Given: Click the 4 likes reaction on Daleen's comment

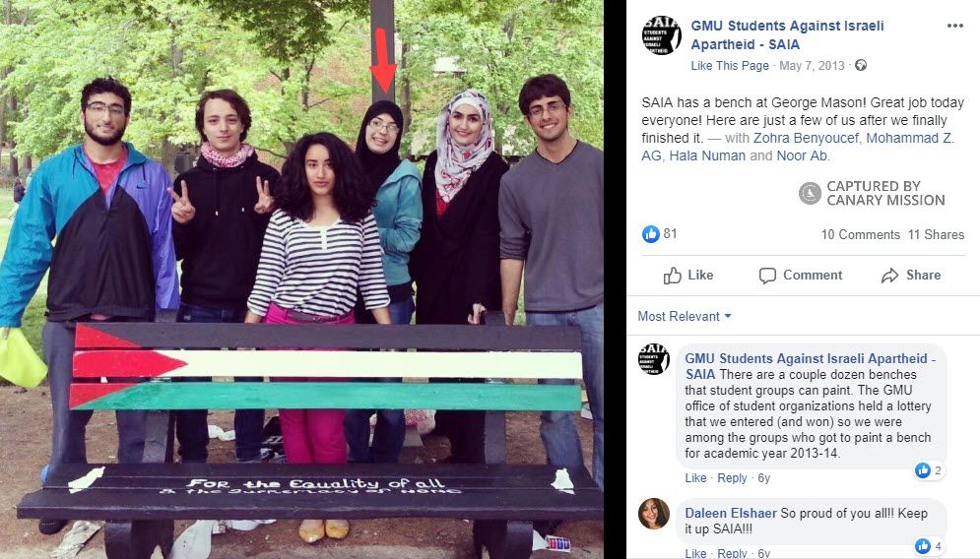Looking at the screenshot, I should point(929,546).
